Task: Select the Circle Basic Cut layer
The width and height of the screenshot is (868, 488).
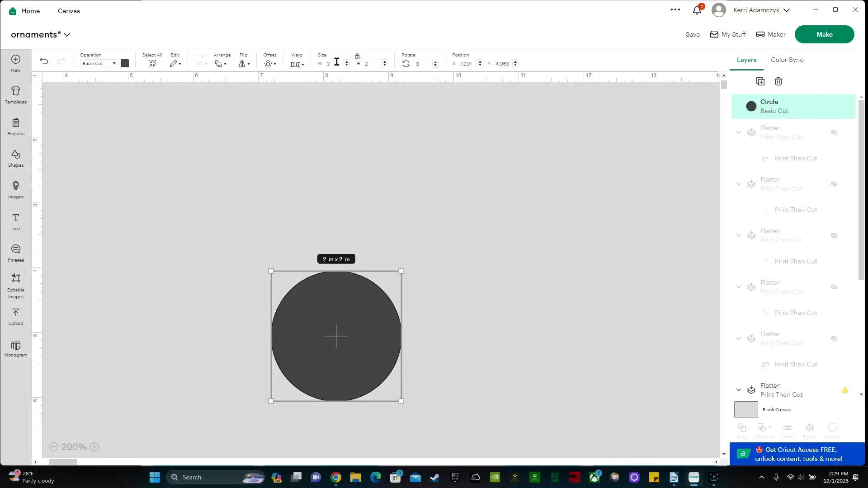Action: point(793,106)
